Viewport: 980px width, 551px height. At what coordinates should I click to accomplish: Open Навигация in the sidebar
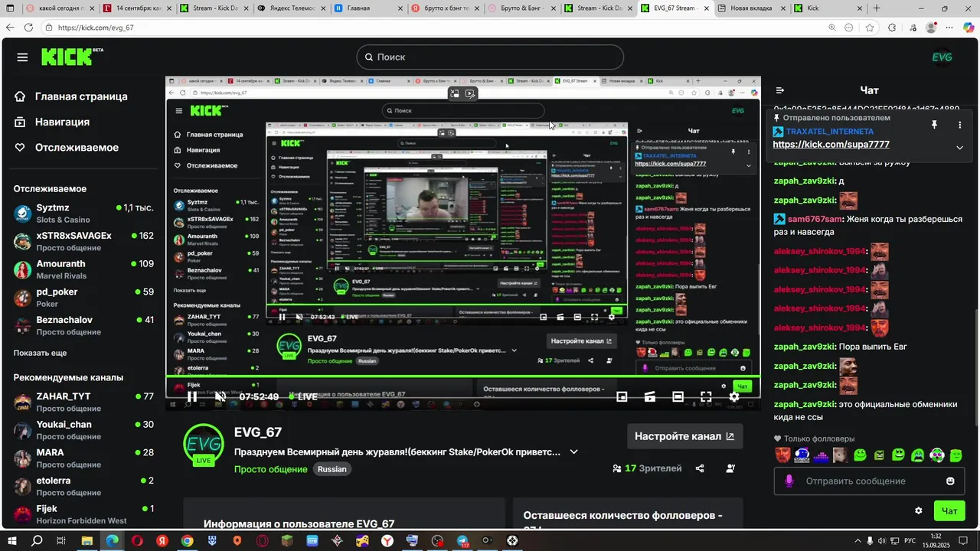tap(51, 122)
